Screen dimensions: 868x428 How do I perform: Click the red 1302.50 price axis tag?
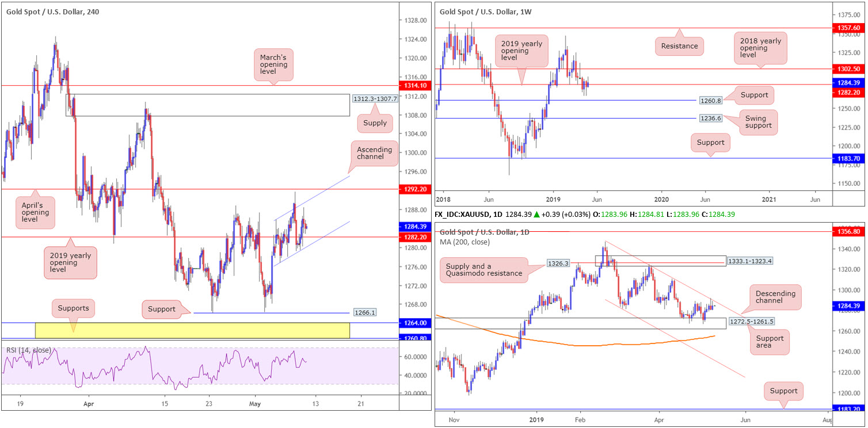click(x=850, y=69)
